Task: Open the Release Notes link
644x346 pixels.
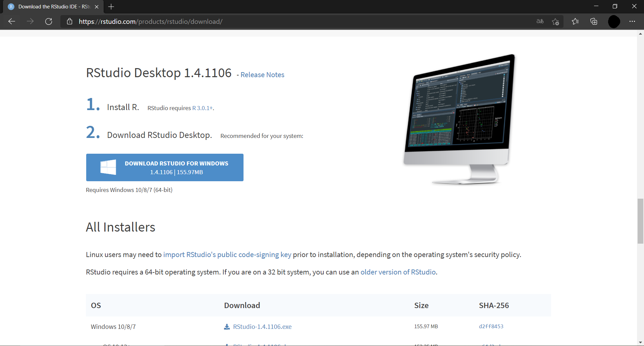Action: click(262, 75)
